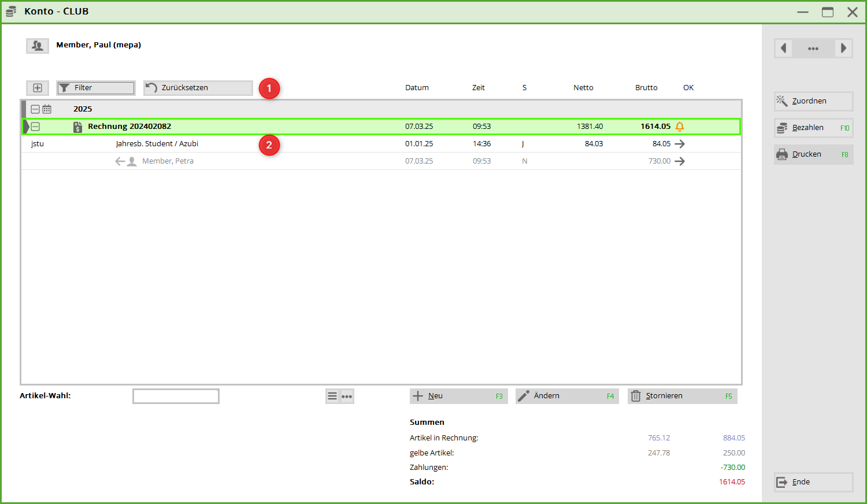Image resolution: width=867 pixels, height=504 pixels.
Task: Click the member profile icon beside Paul
Action: coord(38,46)
